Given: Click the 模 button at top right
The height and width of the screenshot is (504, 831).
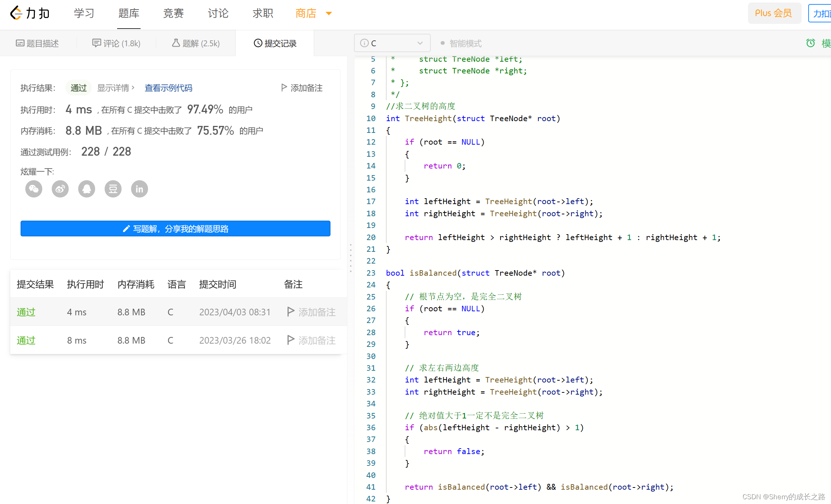Looking at the screenshot, I should 826,43.
